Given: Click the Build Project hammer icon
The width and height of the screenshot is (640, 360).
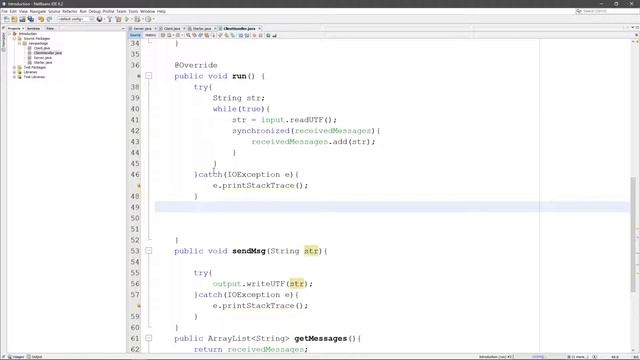Looking at the screenshot, I should coord(109,19).
